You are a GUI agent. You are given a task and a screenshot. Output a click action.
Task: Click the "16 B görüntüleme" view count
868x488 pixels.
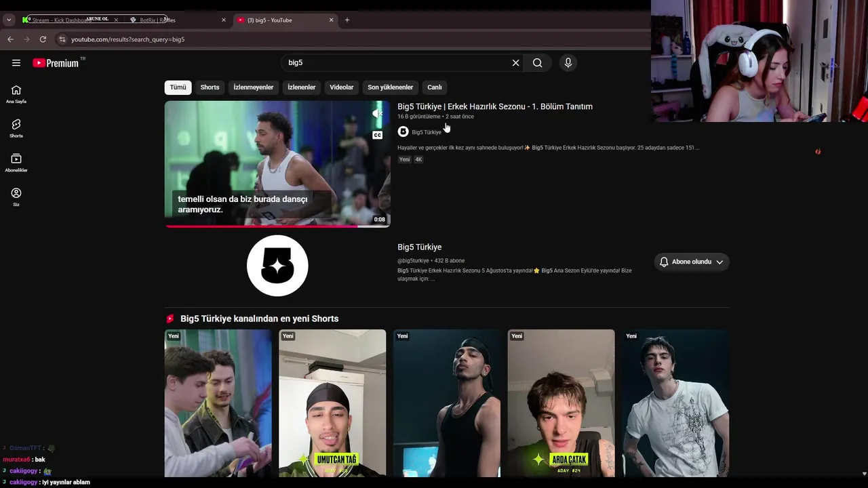(418, 117)
